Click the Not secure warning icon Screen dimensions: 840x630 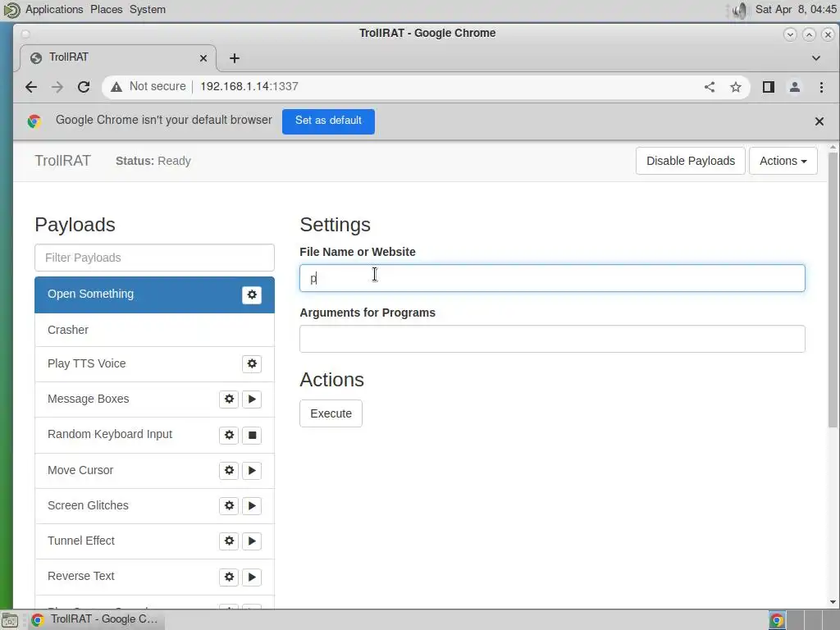pyautogui.click(x=116, y=87)
